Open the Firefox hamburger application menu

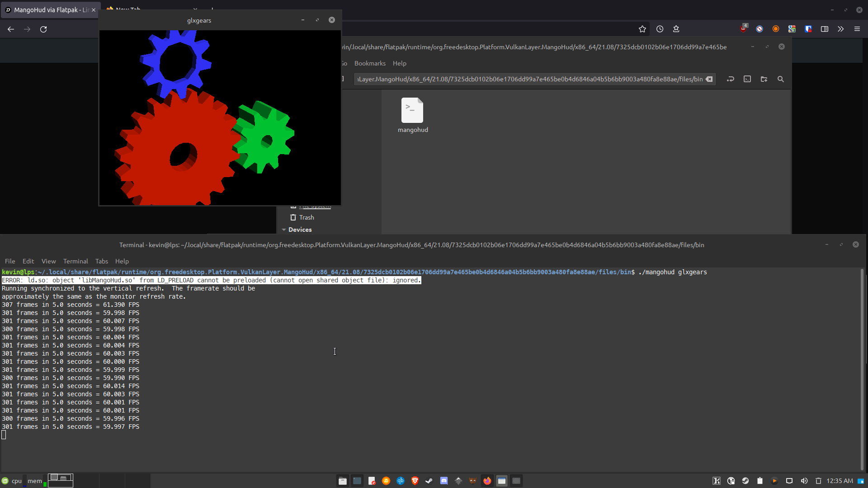pyautogui.click(x=857, y=29)
